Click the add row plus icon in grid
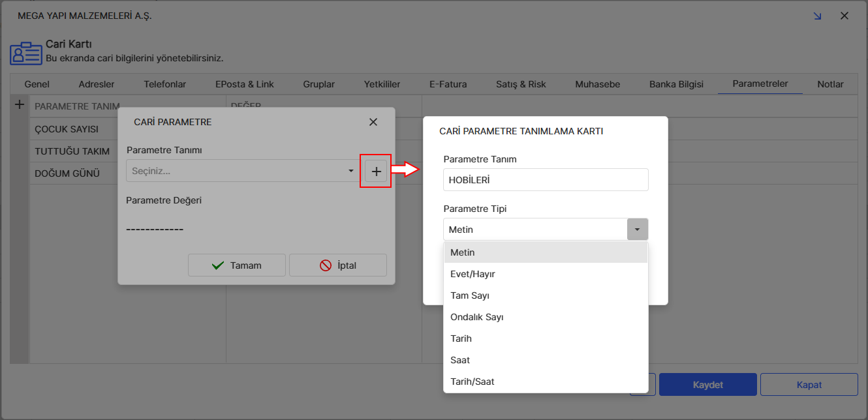Image resolution: width=868 pixels, height=420 pixels. 20,105
